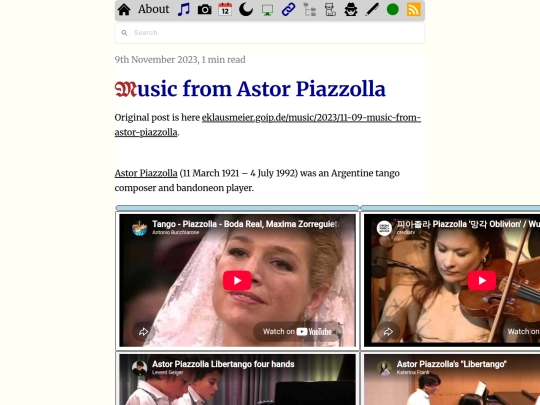Viewport: 540px width, 405px height.
Task: Open the calendar icon page
Action: [x=225, y=10]
